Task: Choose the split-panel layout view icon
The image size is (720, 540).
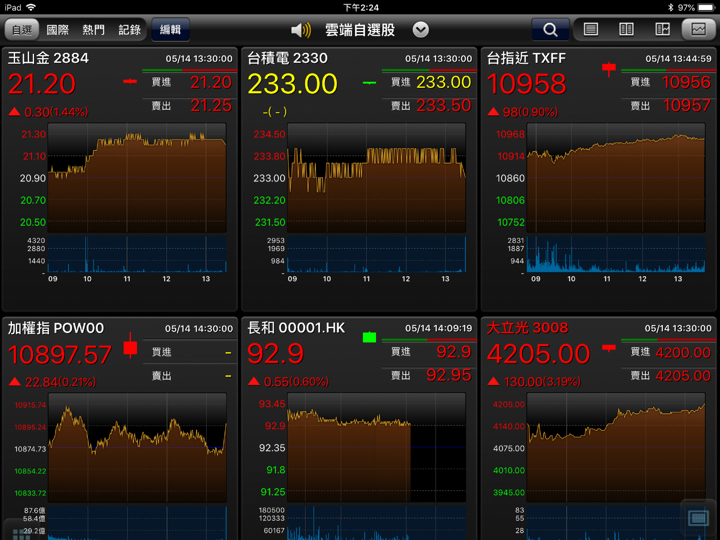Action: pyautogui.click(x=661, y=30)
